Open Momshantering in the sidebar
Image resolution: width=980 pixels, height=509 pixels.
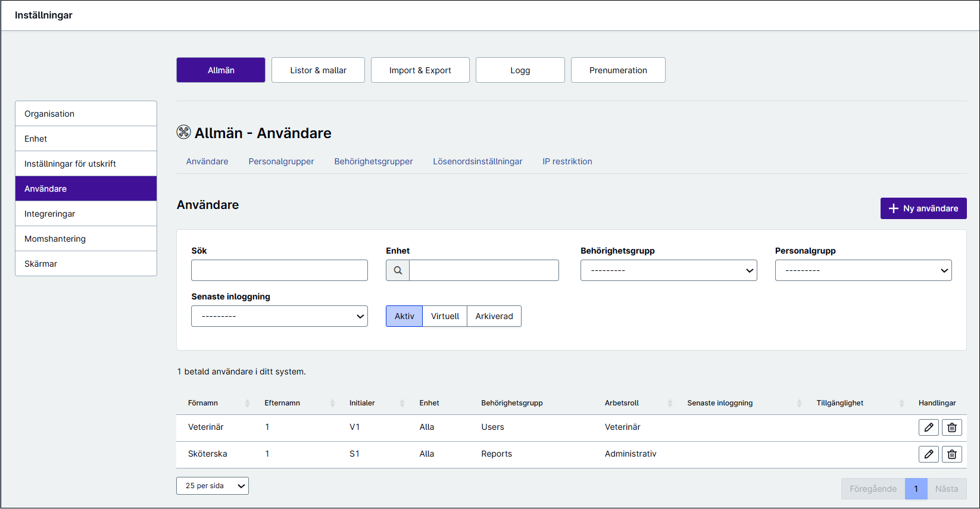86,239
